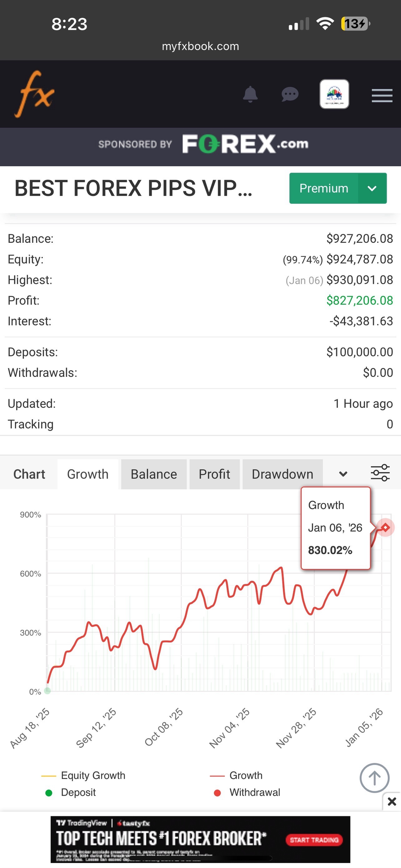The image size is (401, 868).
Task: Close the bottom advertisement banner
Action: click(392, 801)
